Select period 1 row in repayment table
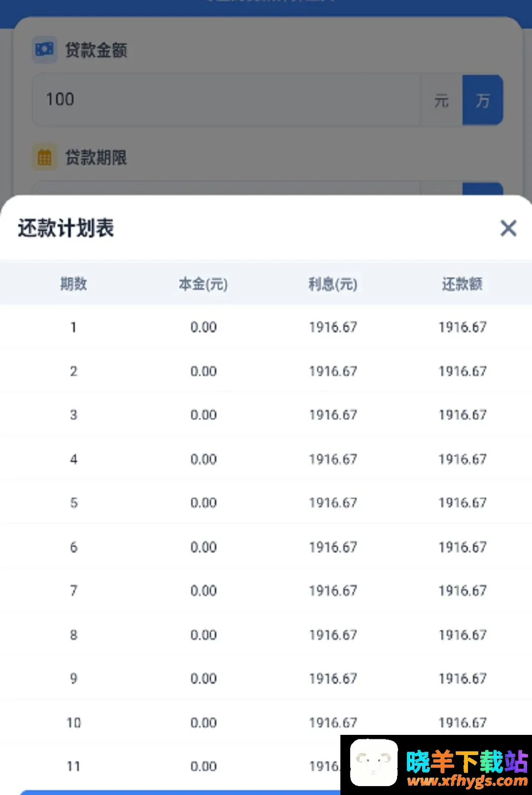This screenshot has width=532, height=795. (266, 327)
